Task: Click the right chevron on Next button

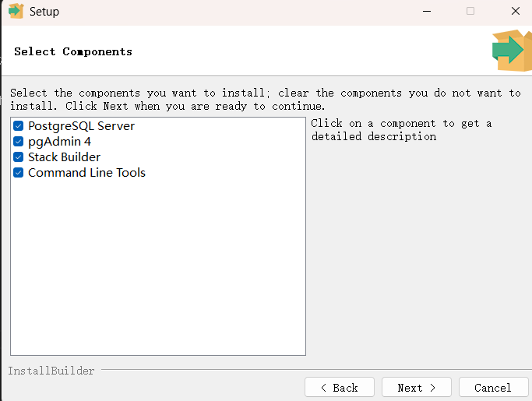Action: coord(432,388)
